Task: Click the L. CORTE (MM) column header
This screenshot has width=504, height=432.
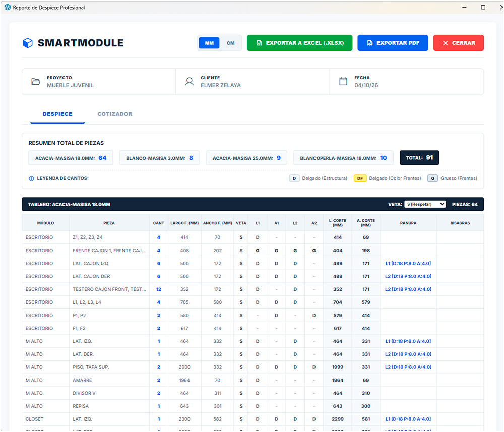Action: [x=338, y=223]
